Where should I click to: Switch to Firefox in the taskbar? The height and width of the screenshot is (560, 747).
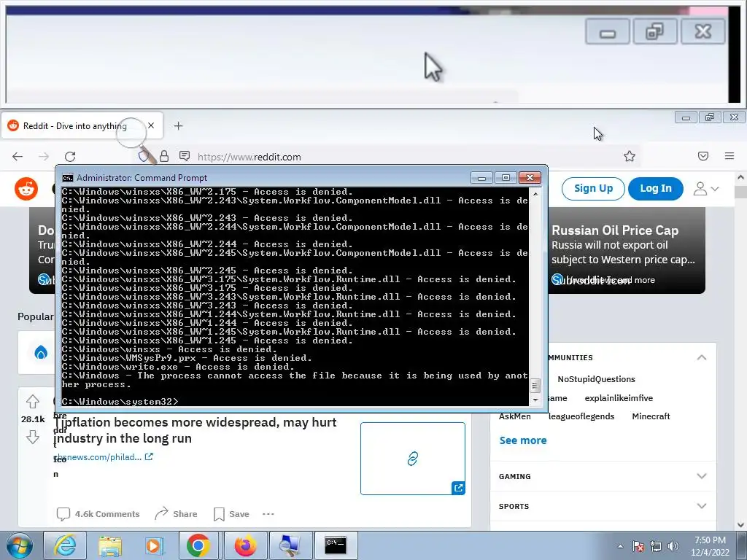click(244, 545)
